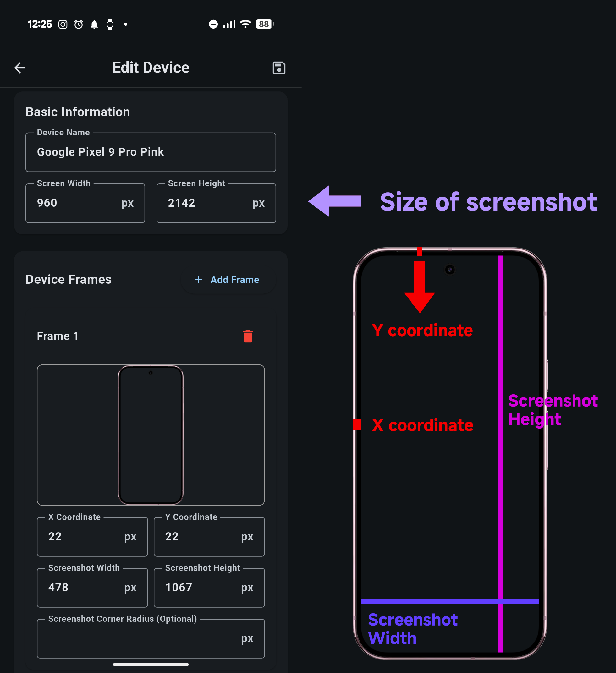The height and width of the screenshot is (673, 616).
Task: Edit the Y Coordinate field
Action: click(x=209, y=536)
